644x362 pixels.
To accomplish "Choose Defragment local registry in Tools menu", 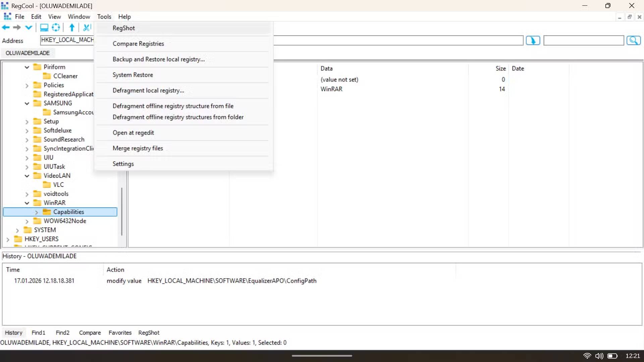I will [148, 90].
